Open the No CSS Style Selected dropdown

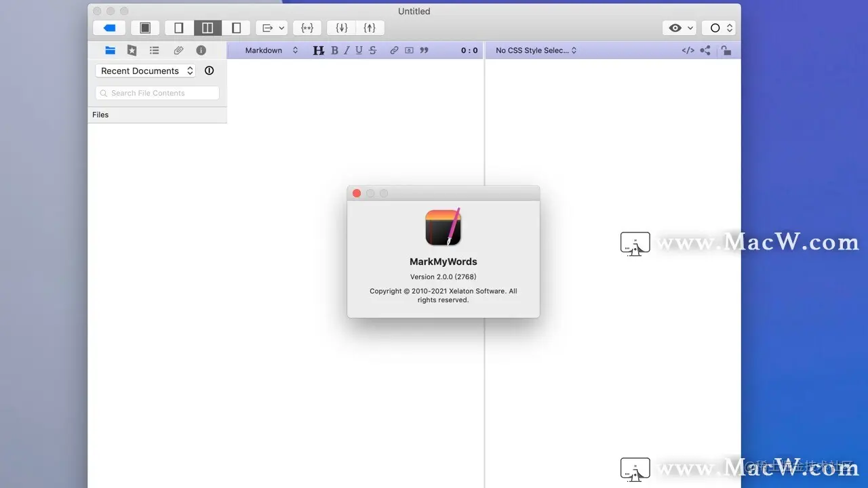pyautogui.click(x=536, y=50)
